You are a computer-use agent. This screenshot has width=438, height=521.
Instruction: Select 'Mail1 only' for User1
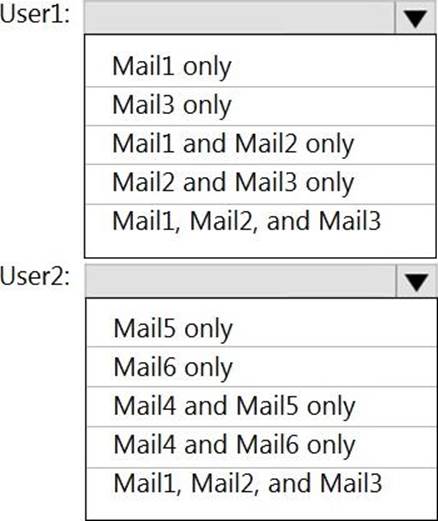tap(260, 67)
